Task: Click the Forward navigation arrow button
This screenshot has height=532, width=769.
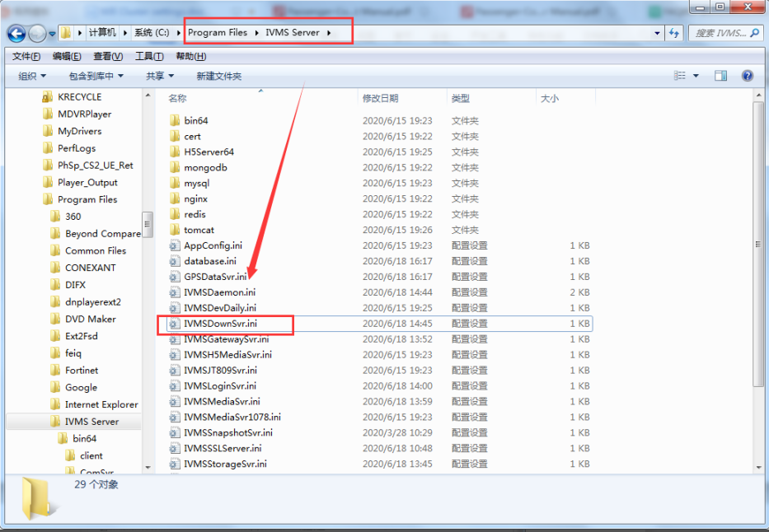Action: pyautogui.click(x=37, y=33)
